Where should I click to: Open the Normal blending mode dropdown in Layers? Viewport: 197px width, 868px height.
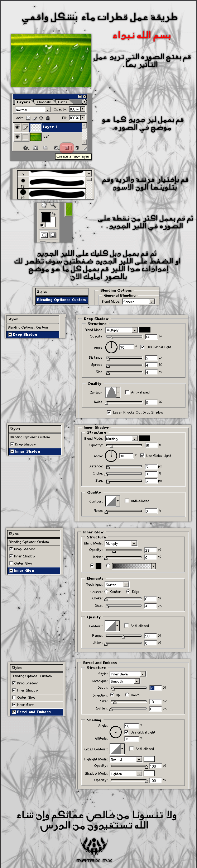tap(32, 110)
